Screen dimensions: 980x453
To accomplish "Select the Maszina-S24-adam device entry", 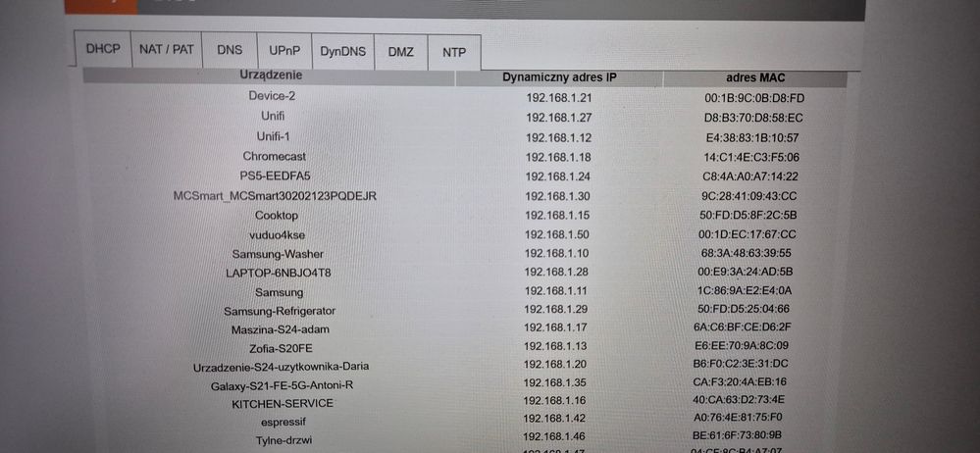I will [x=280, y=329].
